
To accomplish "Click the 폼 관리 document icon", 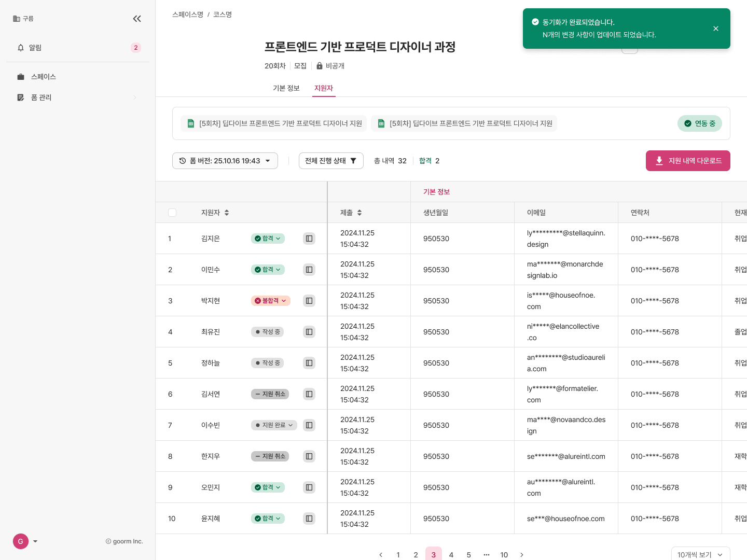I will point(21,97).
